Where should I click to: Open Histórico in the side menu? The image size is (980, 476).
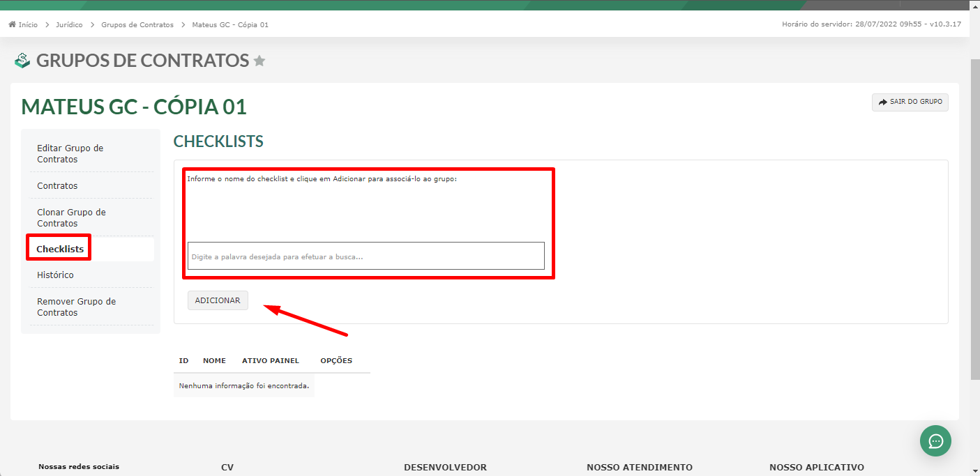(91, 275)
